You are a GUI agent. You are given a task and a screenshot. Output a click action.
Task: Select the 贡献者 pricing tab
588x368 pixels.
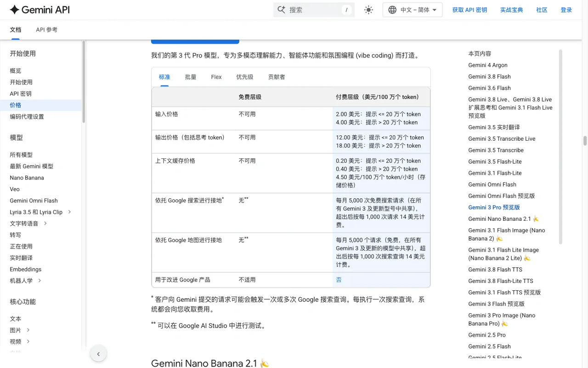point(277,77)
